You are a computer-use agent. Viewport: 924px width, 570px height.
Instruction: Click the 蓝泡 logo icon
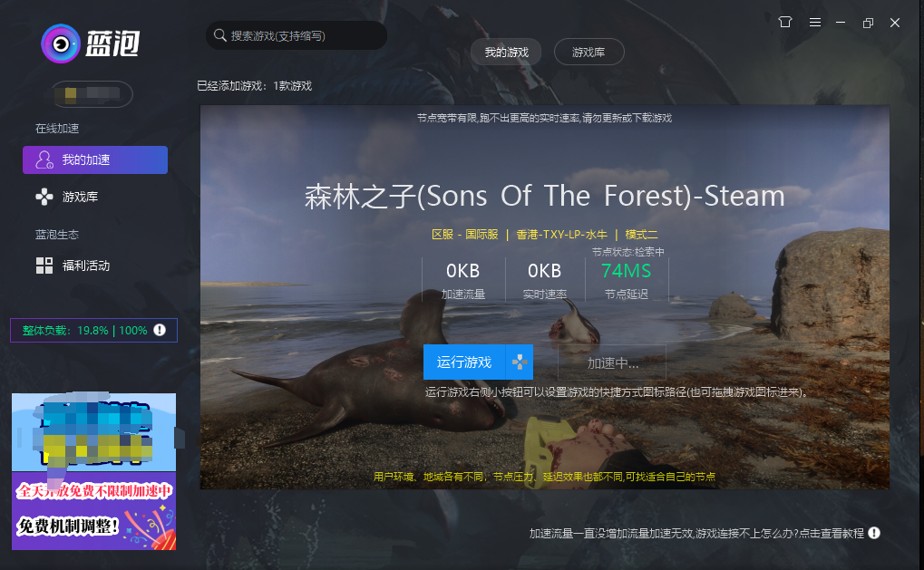coord(60,43)
